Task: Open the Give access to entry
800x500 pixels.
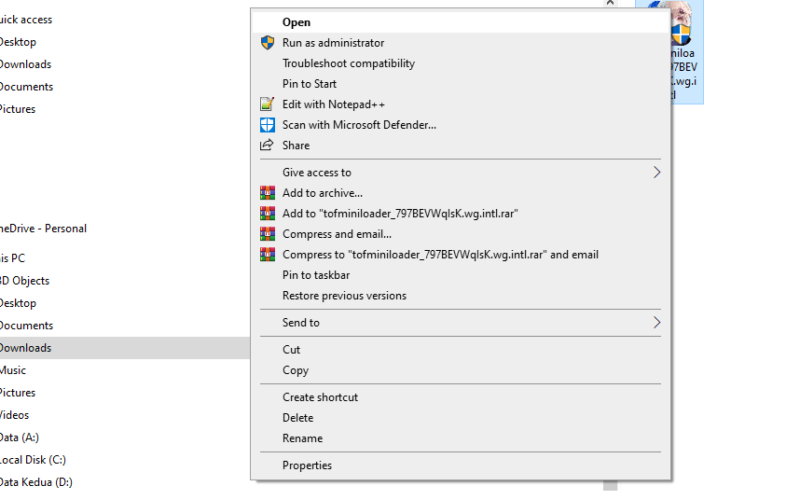Action: click(x=460, y=172)
